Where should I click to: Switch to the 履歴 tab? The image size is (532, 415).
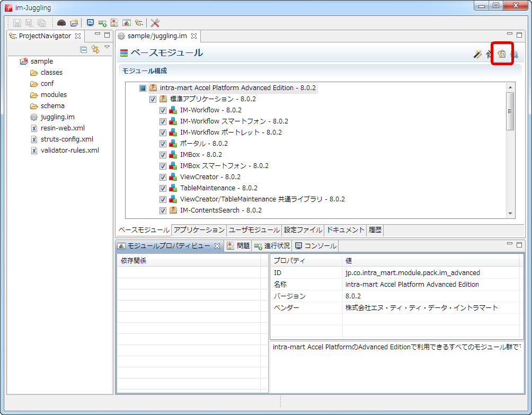click(375, 230)
